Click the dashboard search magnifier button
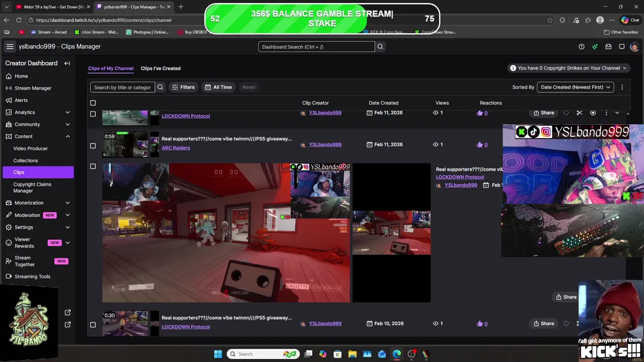This screenshot has width=644, height=362. coord(380,47)
